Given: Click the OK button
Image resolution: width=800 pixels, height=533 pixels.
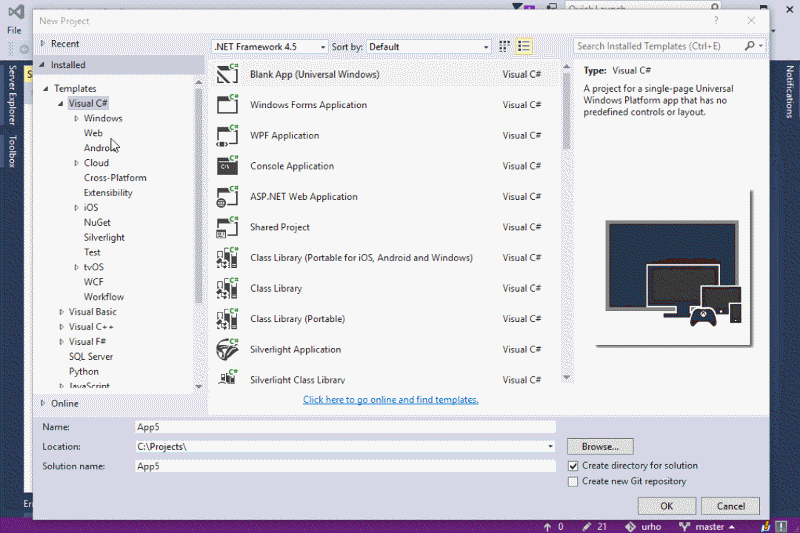Looking at the screenshot, I should coord(667,506).
